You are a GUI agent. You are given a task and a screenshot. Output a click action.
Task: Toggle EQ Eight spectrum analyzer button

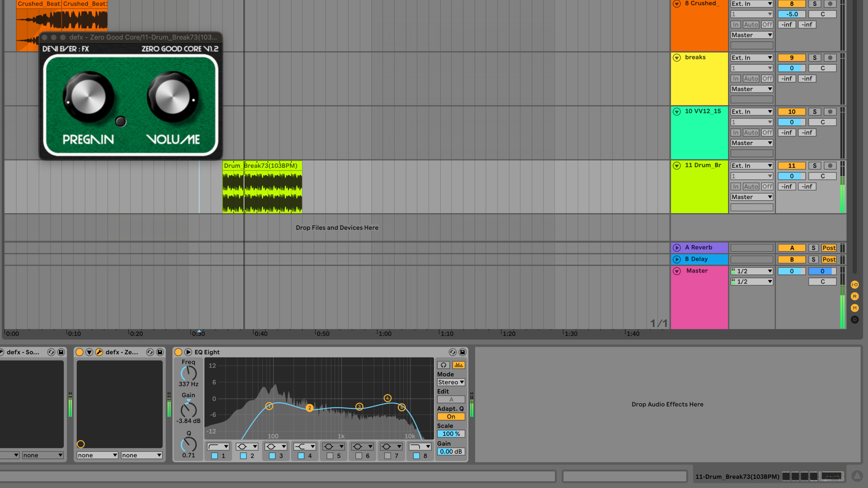tap(459, 365)
